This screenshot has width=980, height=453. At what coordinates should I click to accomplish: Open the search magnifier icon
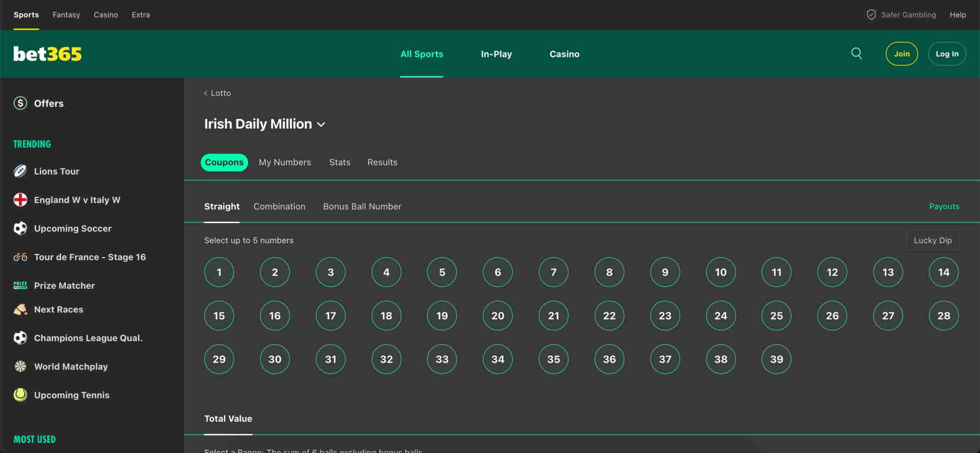pos(856,53)
